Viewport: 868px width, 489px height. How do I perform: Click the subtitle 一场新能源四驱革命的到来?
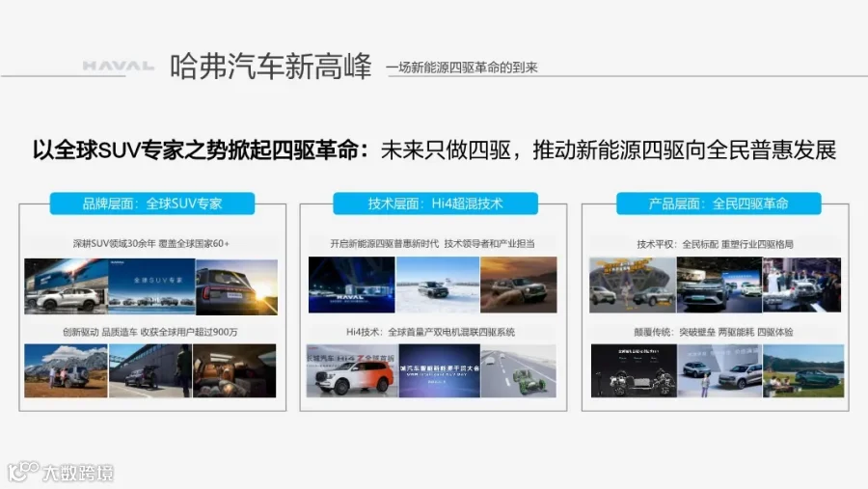(x=462, y=68)
